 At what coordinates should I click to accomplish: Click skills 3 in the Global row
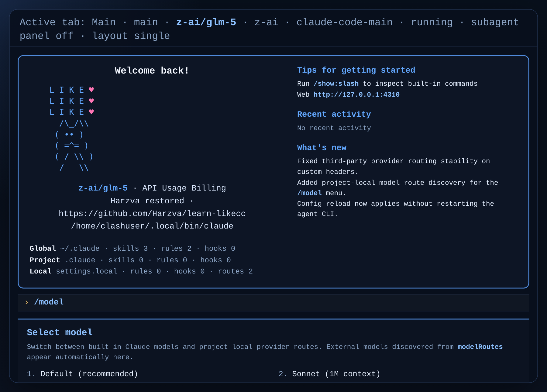(x=130, y=249)
